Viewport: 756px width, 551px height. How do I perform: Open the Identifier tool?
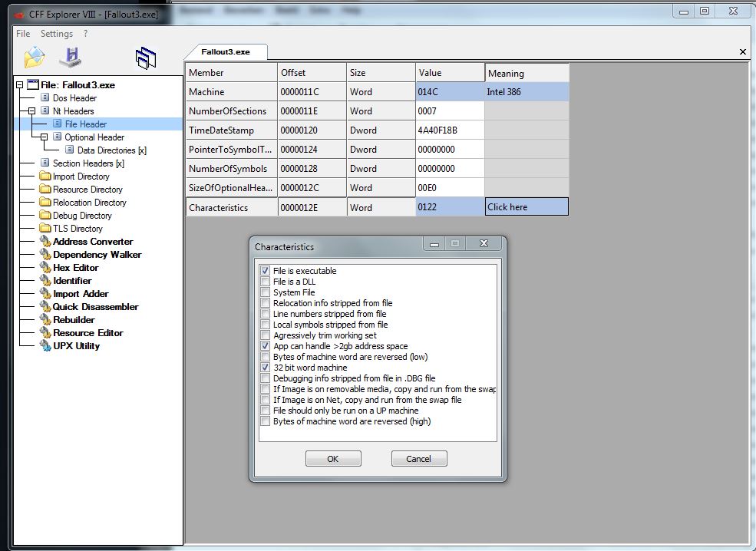(72, 280)
